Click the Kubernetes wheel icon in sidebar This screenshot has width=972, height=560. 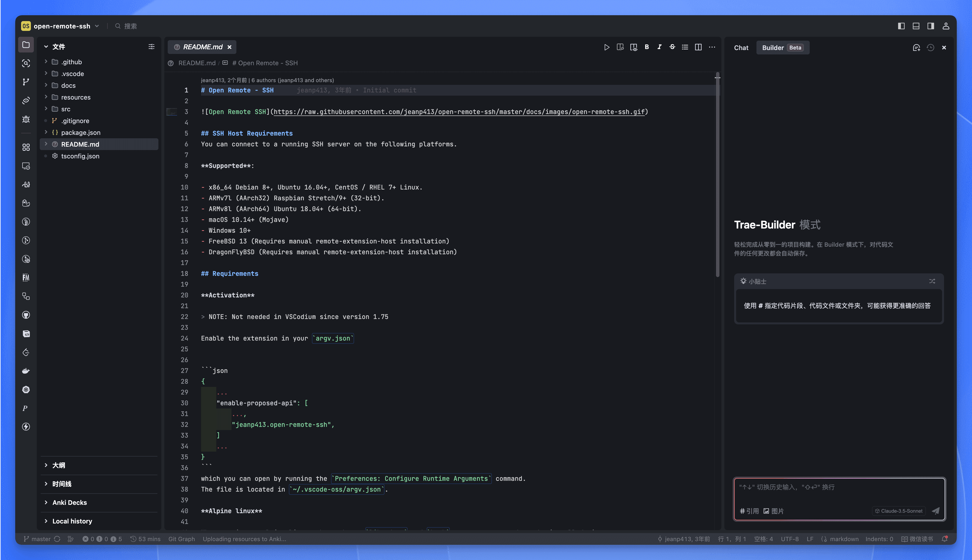click(26, 390)
